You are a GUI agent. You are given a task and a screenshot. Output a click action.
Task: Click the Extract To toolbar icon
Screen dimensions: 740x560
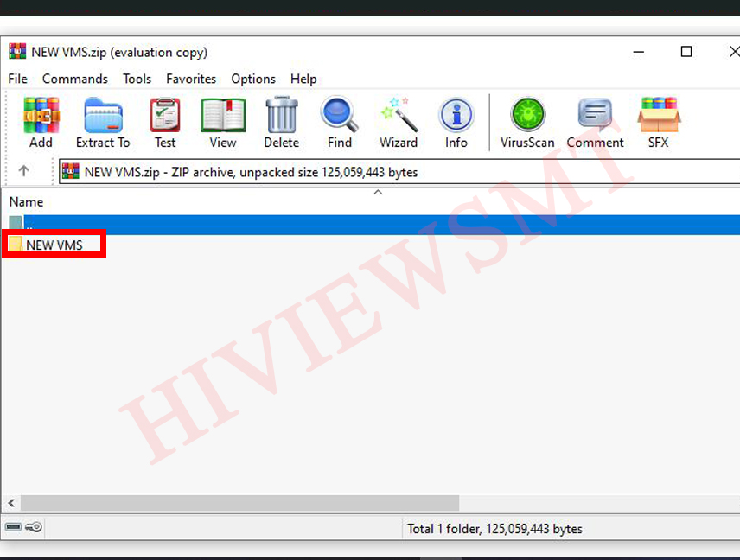(x=103, y=122)
